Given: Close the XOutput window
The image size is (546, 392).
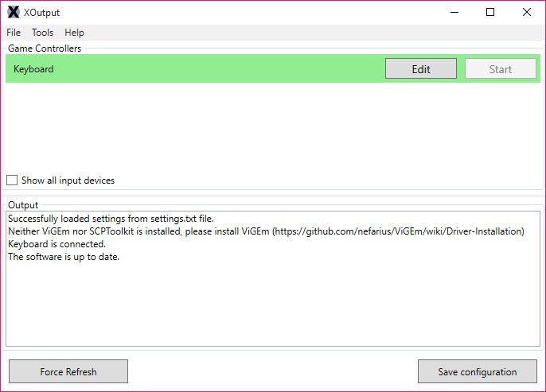Looking at the screenshot, I should pyautogui.click(x=527, y=12).
